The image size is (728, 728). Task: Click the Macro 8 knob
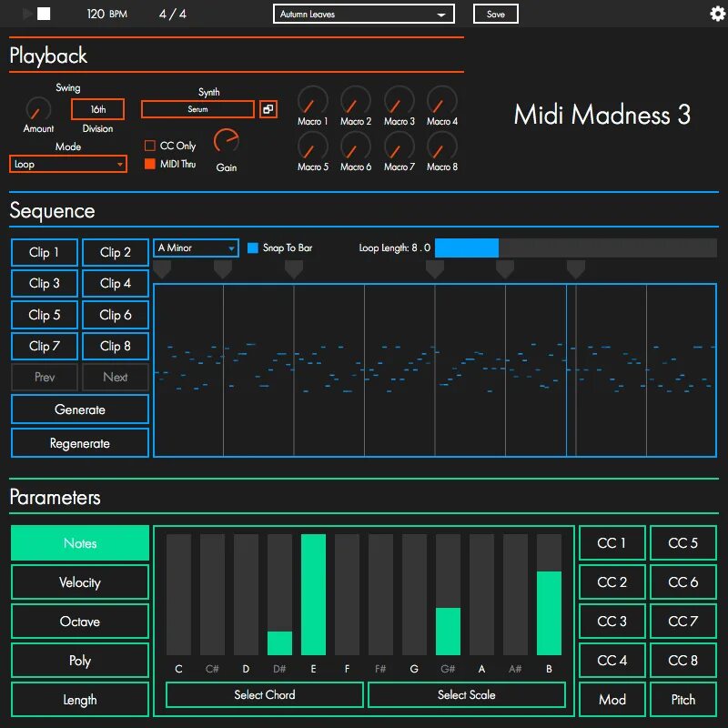pyautogui.click(x=442, y=146)
